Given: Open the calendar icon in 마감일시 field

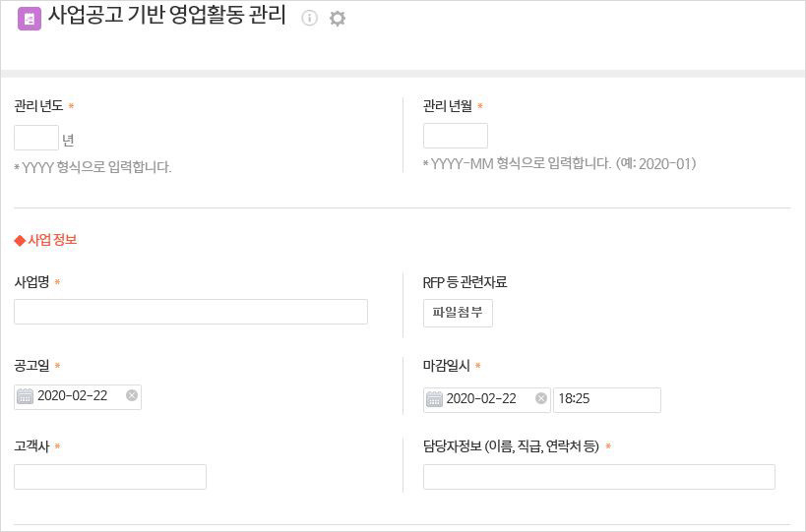Looking at the screenshot, I should [x=434, y=399].
